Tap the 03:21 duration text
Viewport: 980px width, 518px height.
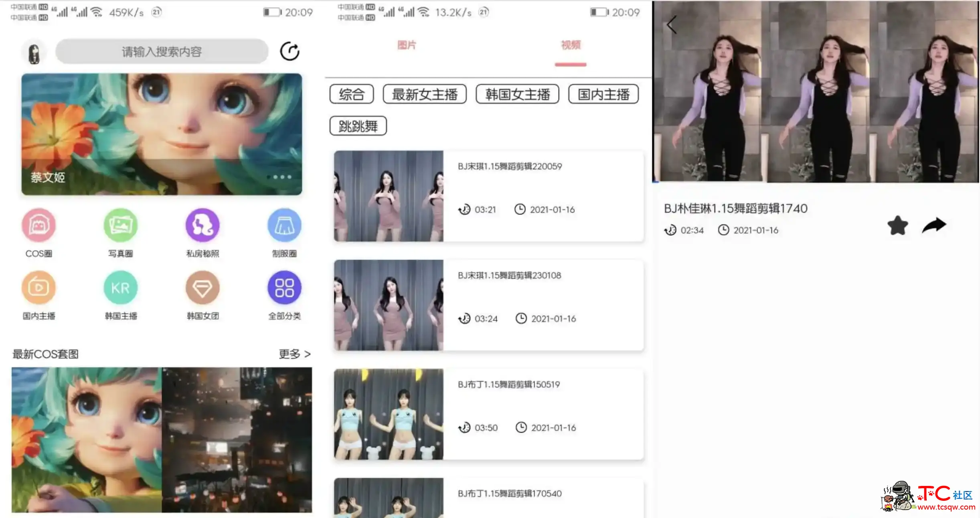pyautogui.click(x=485, y=210)
